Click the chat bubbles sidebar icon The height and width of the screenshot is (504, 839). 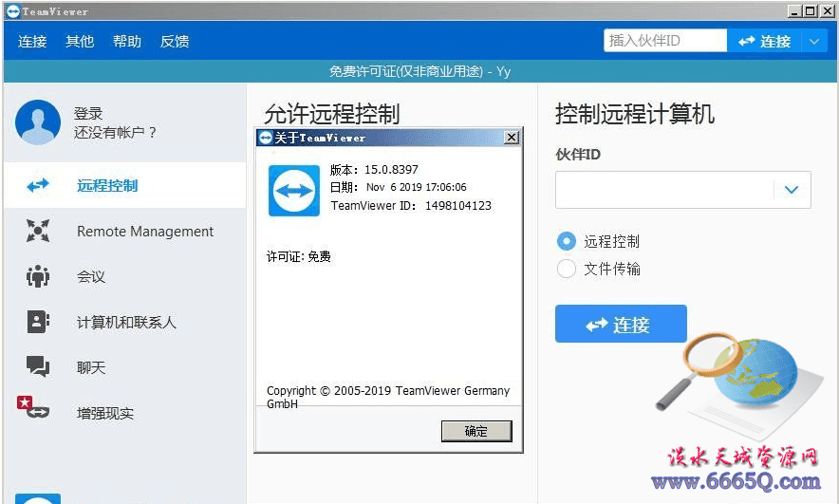(x=38, y=366)
